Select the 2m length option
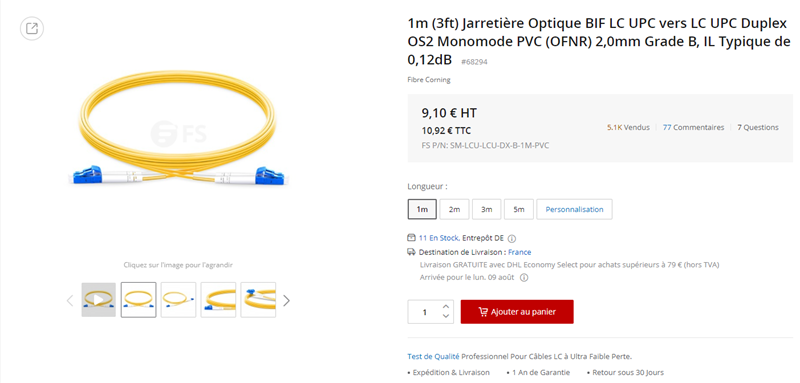 pyautogui.click(x=454, y=209)
